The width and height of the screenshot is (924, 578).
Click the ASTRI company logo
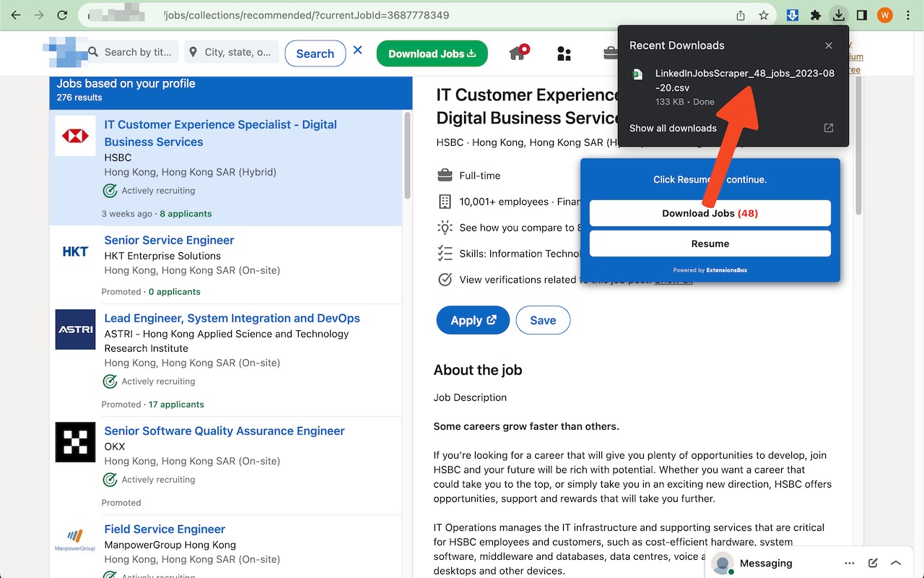click(75, 329)
